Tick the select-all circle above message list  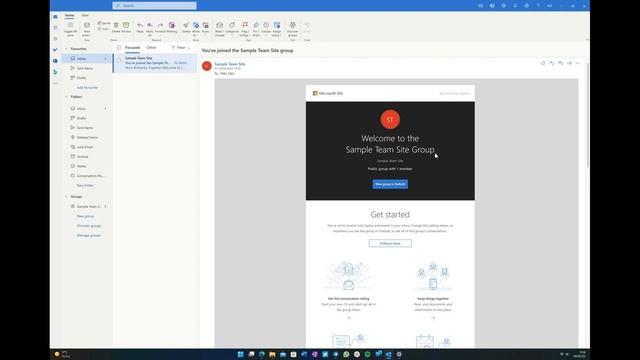tap(119, 48)
